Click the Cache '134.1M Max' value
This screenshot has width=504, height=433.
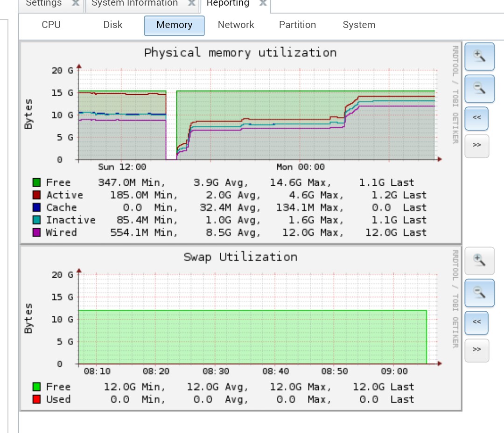(x=310, y=208)
